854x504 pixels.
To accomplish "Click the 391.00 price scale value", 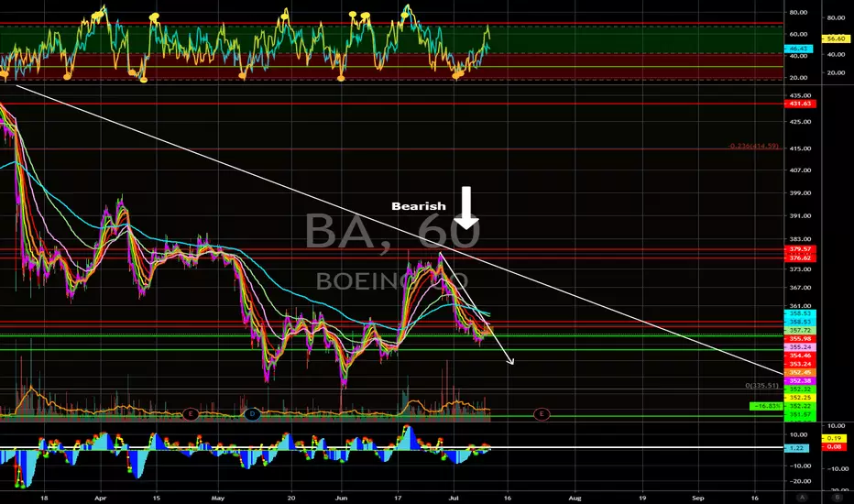I will coord(800,215).
